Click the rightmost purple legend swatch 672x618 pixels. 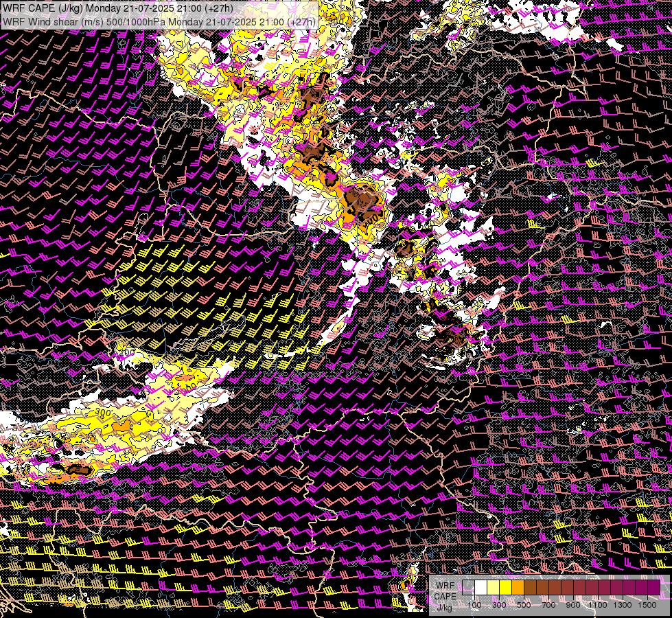tap(654, 588)
